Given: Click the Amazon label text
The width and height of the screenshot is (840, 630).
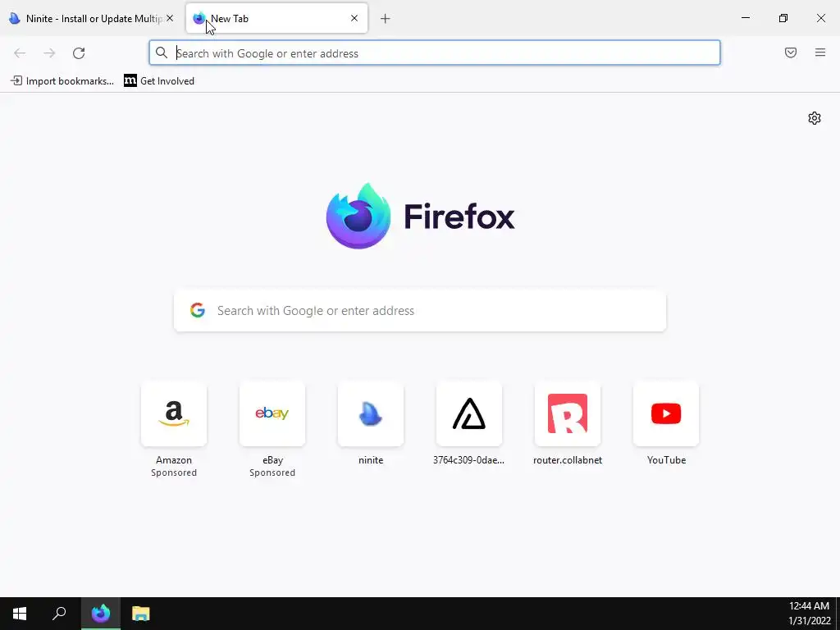Looking at the screenshot, I should [174, 460].
